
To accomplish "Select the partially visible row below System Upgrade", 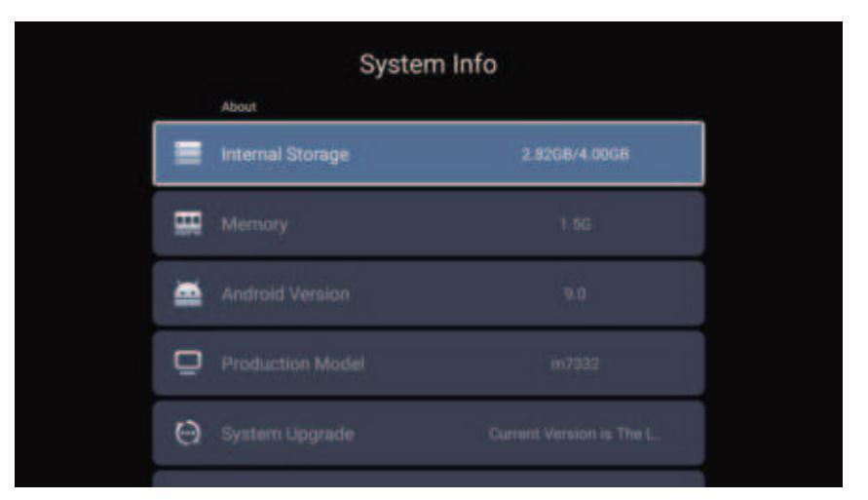I will point(429,480).
